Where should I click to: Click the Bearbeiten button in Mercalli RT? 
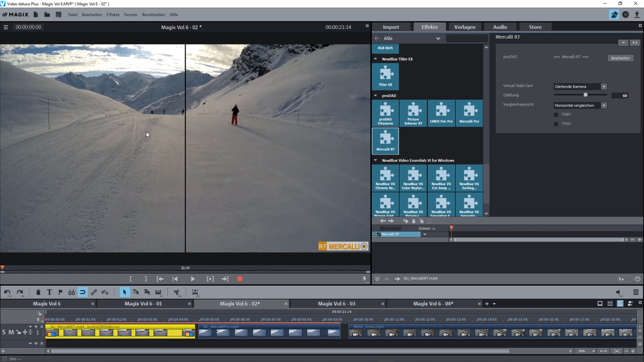tap(621, 58)
